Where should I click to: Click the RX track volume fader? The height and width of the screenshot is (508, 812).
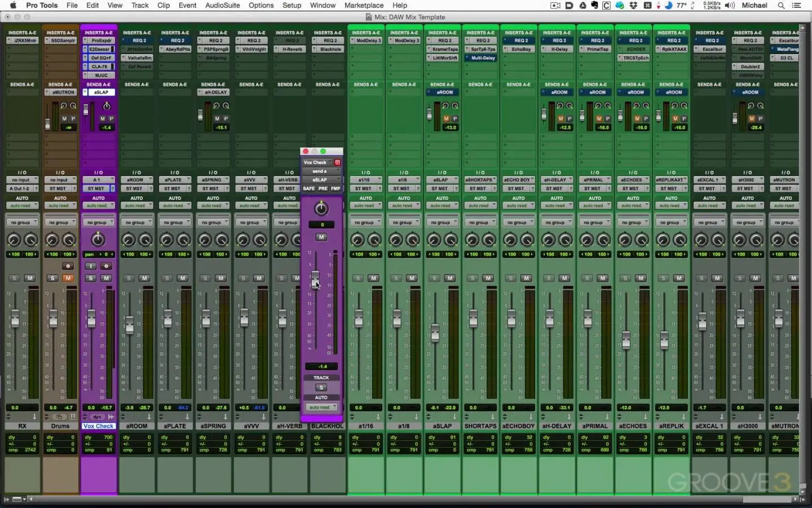[x=15, y=319]
